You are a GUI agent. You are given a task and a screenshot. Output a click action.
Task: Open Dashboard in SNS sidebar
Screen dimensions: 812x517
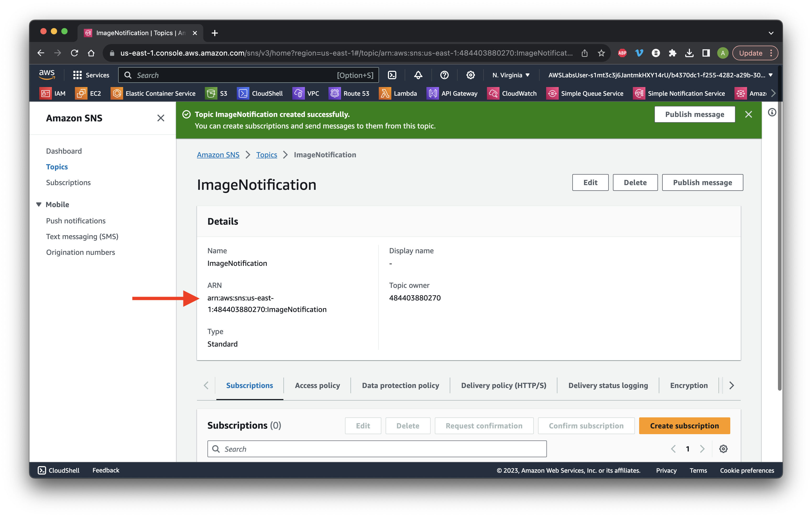(x=64, y=151)
